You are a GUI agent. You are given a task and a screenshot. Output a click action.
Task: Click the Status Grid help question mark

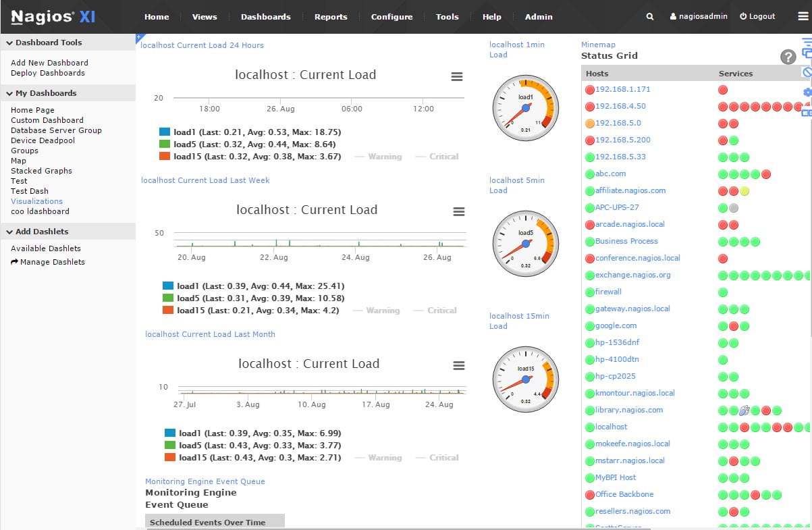coord(788,57)
